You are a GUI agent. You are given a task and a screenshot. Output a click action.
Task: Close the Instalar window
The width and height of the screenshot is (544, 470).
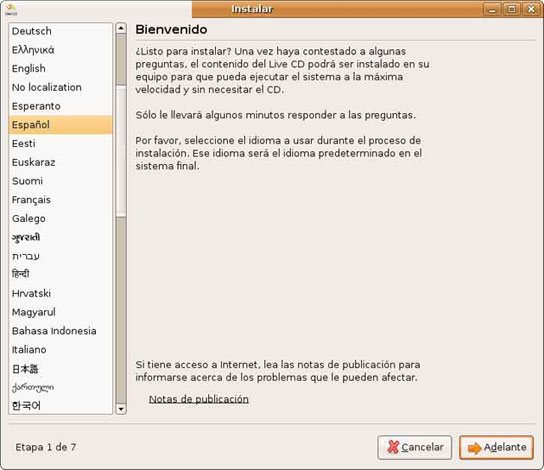[x=531, y=9]
